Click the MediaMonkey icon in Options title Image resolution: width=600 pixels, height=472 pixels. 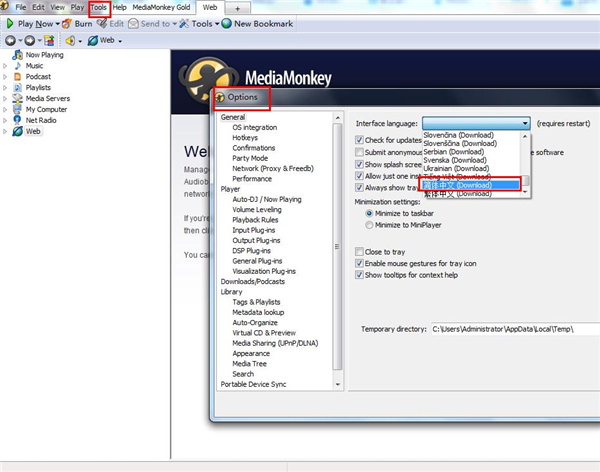[220, 97]
